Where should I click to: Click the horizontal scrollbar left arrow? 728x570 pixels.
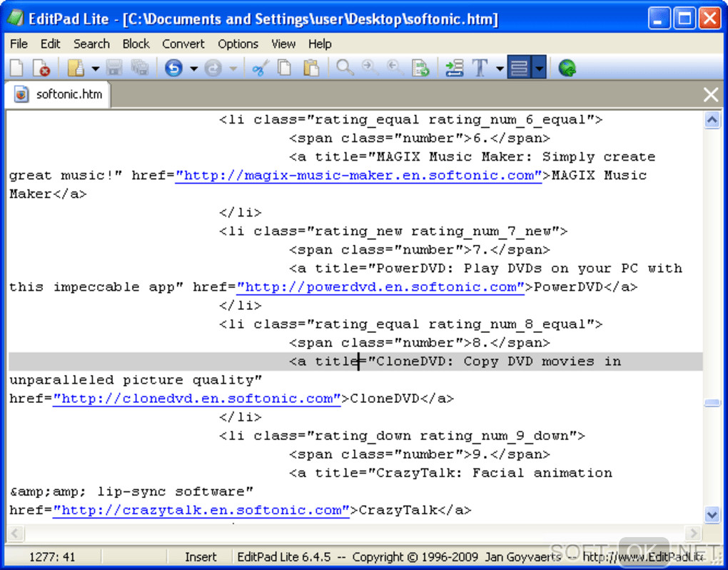[x=15, y=533]
